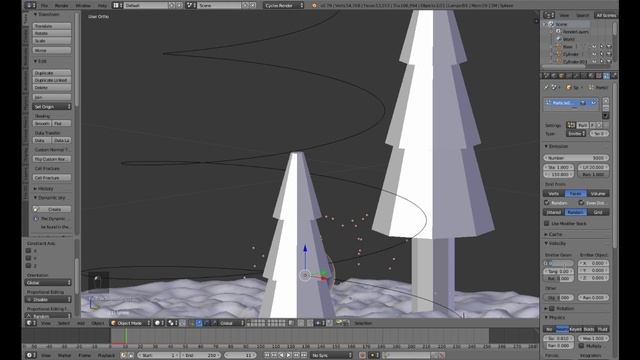Select Volume under Emit From

(x=598, y=193)
